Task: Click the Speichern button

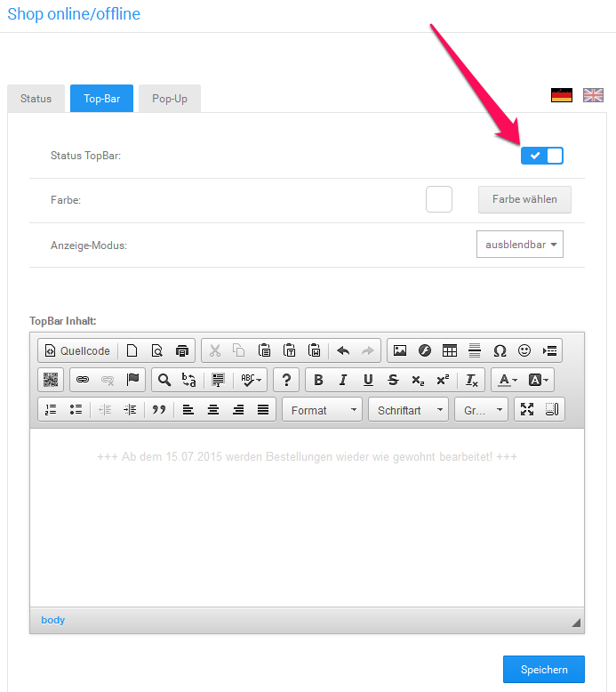Action: click(543, 670)
